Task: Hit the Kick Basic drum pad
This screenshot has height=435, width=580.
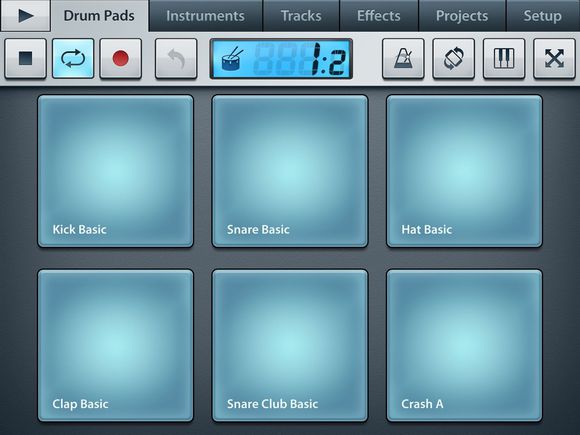Action: click(x=115, y=171)
